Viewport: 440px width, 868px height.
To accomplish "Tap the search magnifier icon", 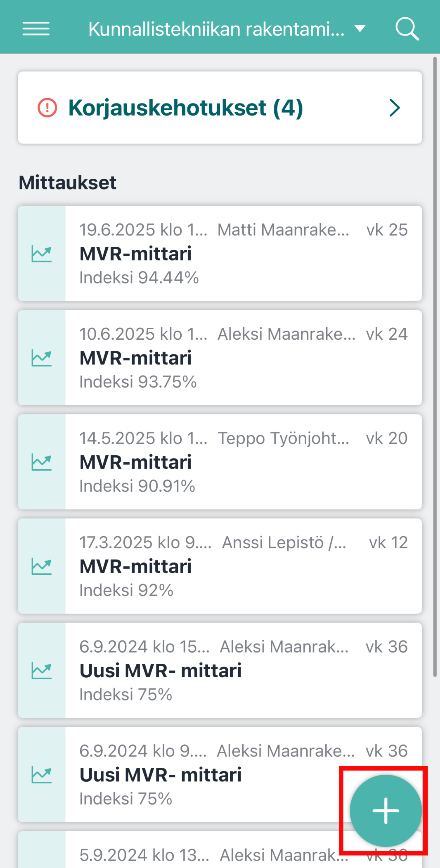I will coord(407,29).
